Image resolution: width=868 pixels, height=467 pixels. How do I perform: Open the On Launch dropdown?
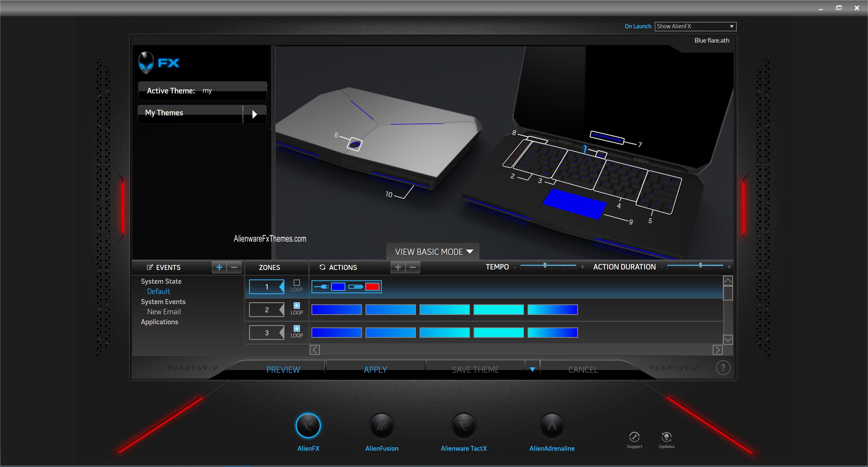tap(695, 26)
